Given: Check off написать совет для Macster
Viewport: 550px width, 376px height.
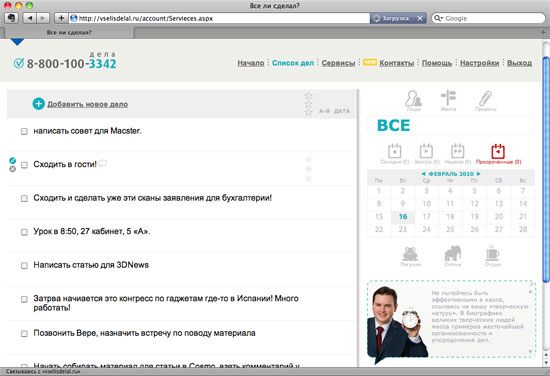Looking at the screenshot, I should pyautogui.click(x=24, y=132).
